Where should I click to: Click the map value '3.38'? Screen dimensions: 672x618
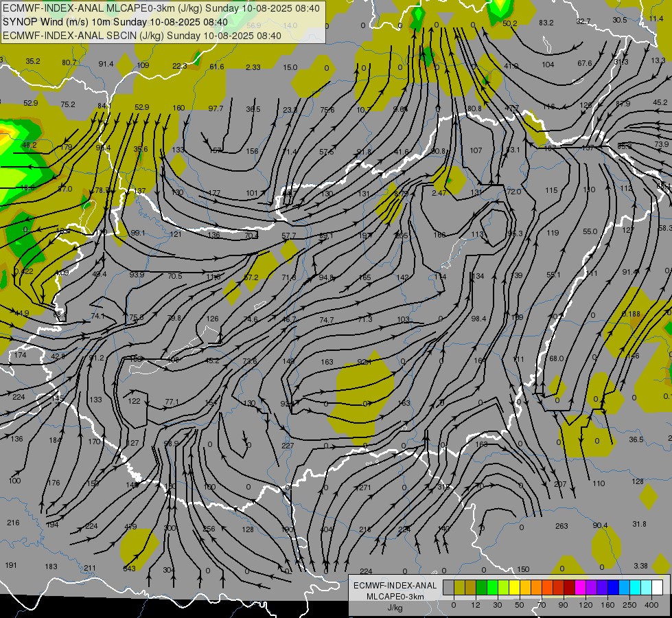tap(640, 566)
